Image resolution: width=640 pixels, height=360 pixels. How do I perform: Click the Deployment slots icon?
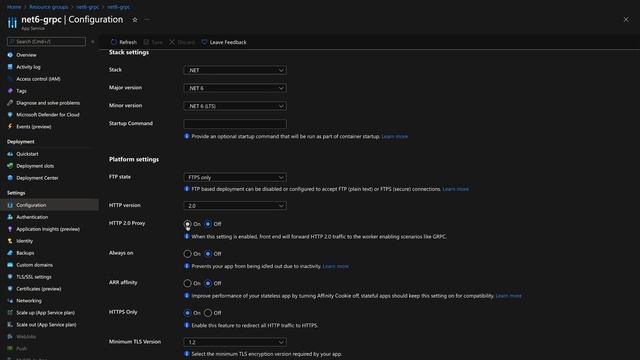[x=10, y=166]
